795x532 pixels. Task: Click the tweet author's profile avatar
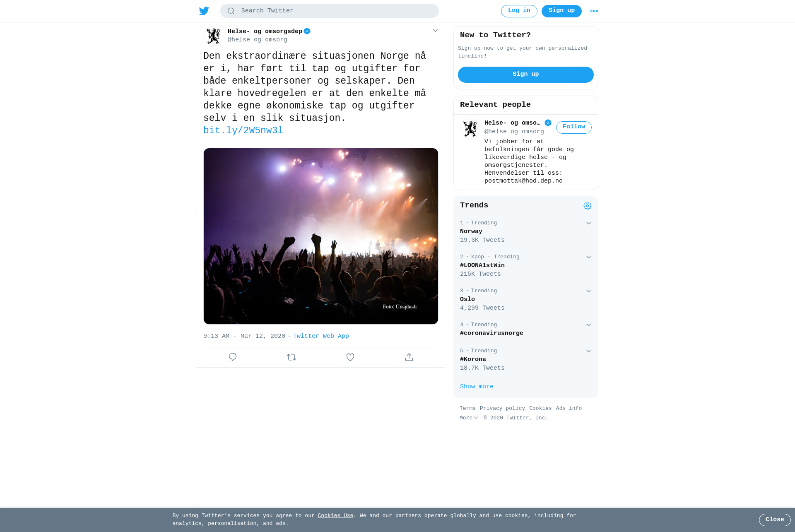(x=214, y=36)
